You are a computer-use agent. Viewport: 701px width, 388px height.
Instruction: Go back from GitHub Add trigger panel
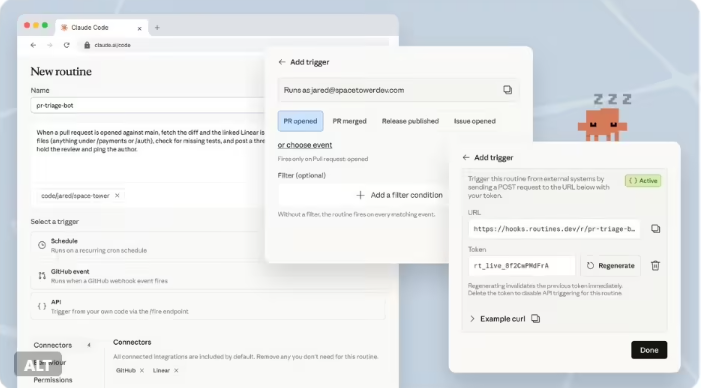pyautogui.click(x=282, y=62)
